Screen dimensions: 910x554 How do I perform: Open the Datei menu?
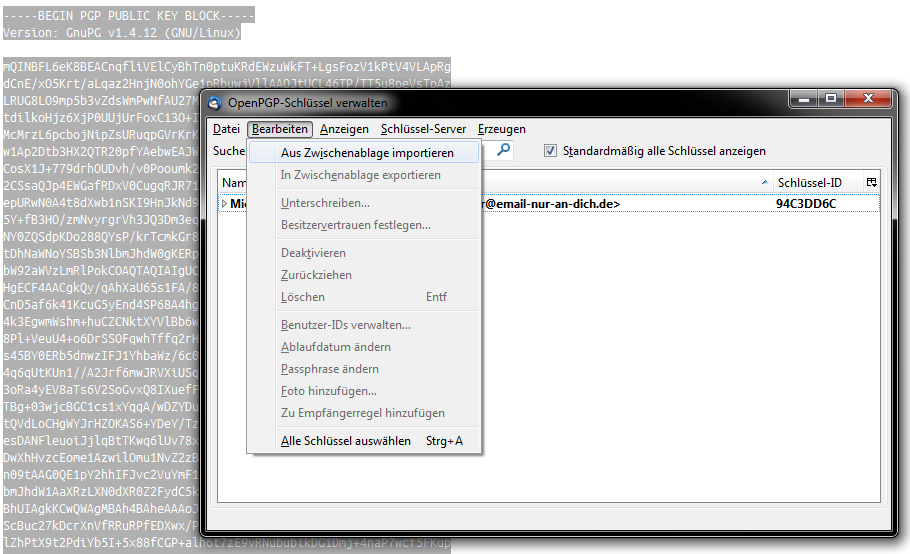coord(226,129)
